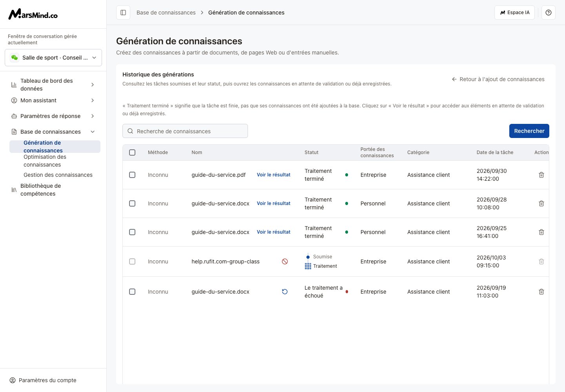Screen dimensions: 565x392
Task: Delete the failed task from 2026/09/19
Action: pyautogui.click(x=541, y=292)
